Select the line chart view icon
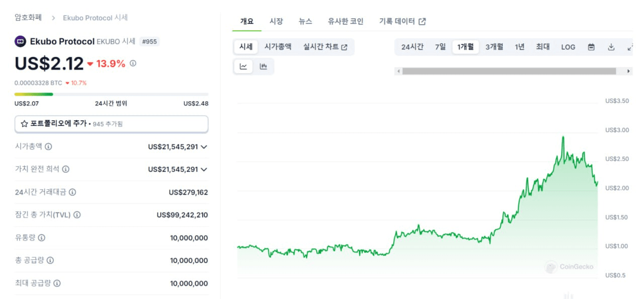The width and height of the screenshot is (644, 299). tap(244, 66)
